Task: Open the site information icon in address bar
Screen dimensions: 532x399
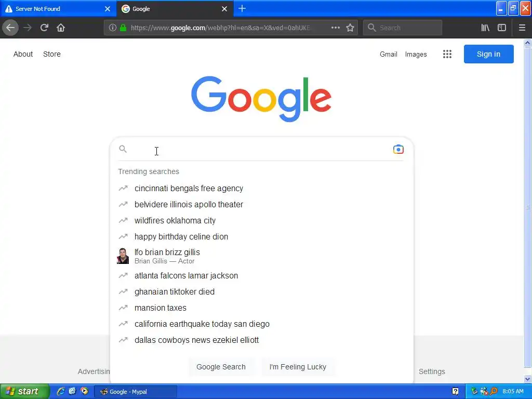Action: tap(113, 28)
